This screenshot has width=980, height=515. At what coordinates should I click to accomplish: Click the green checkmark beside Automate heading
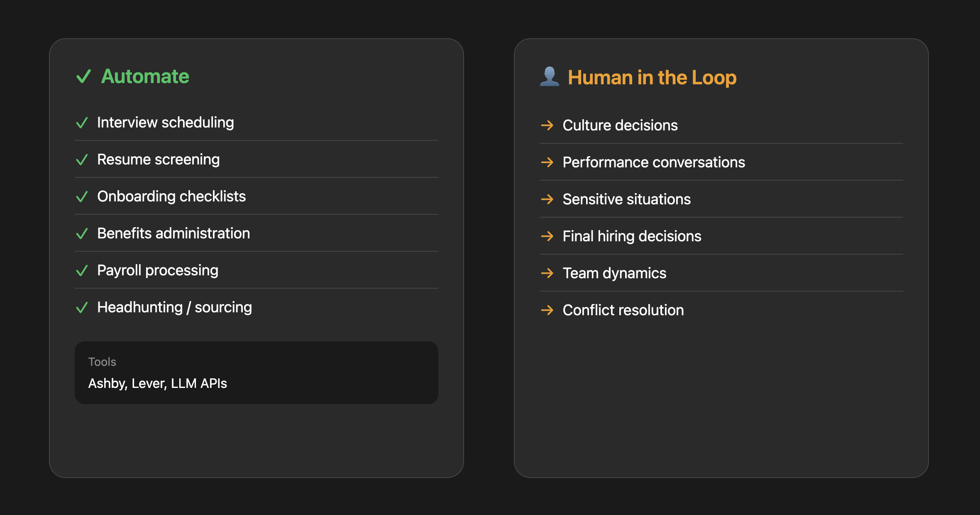(x=83, y=77)
